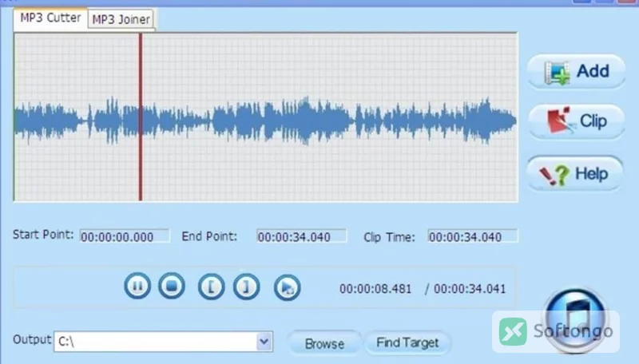Image resolution: width=639 pixels, height=364 pixels.
Task: Click the current time 00:00:08.481
Action: click(375, 289)
